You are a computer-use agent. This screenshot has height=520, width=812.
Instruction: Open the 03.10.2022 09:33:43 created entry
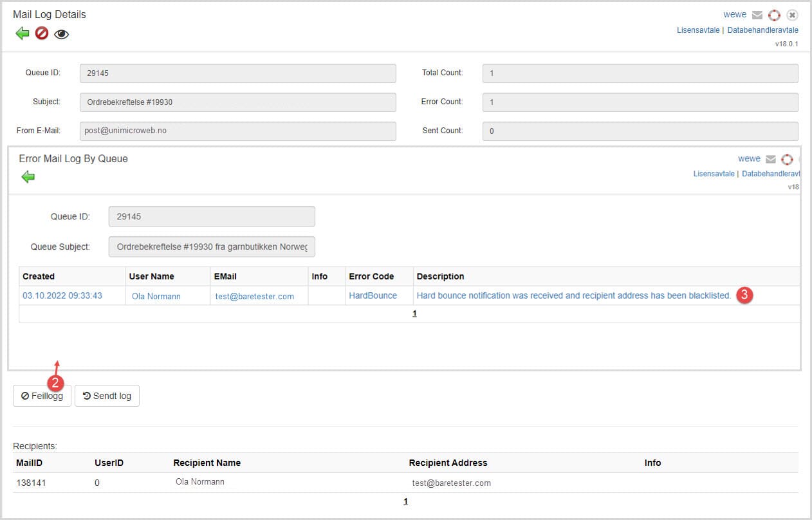pos(62,295)
